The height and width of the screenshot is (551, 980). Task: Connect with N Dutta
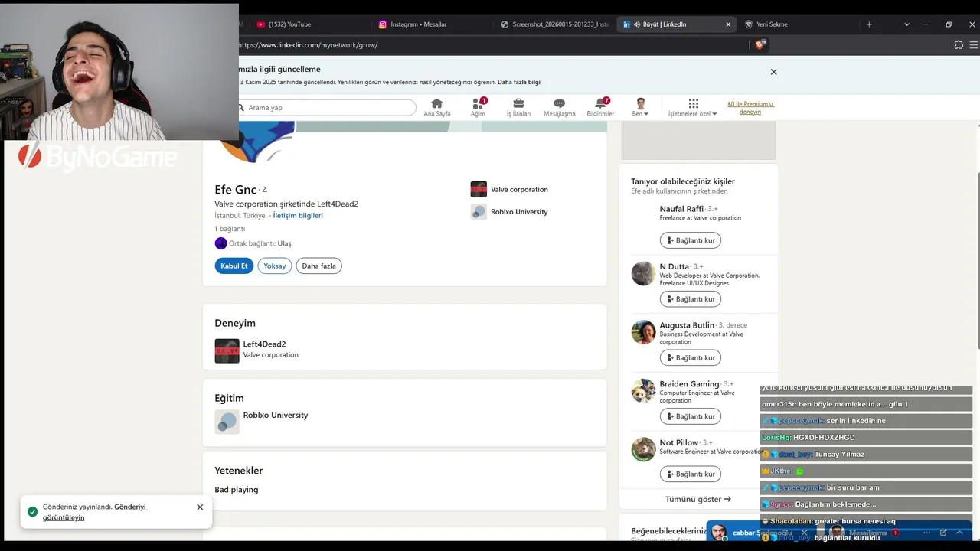[x=691, y=299]
